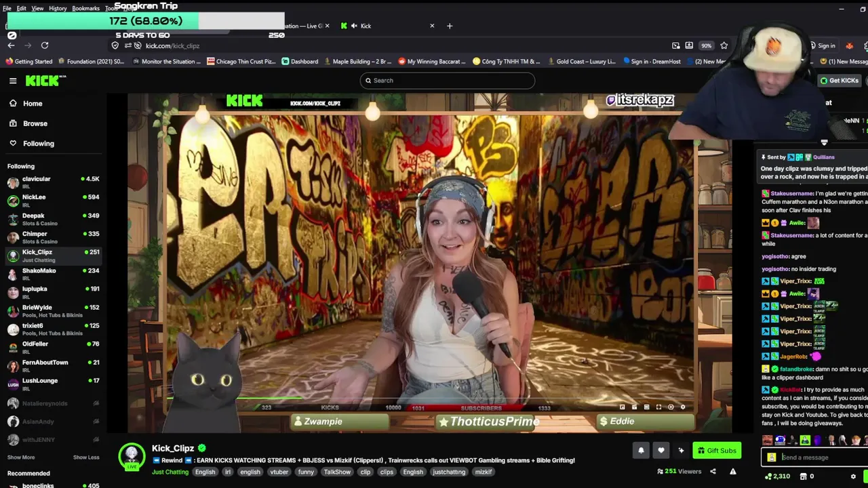Collapse the pinned chat message arrow

click(x=824, y=143)
